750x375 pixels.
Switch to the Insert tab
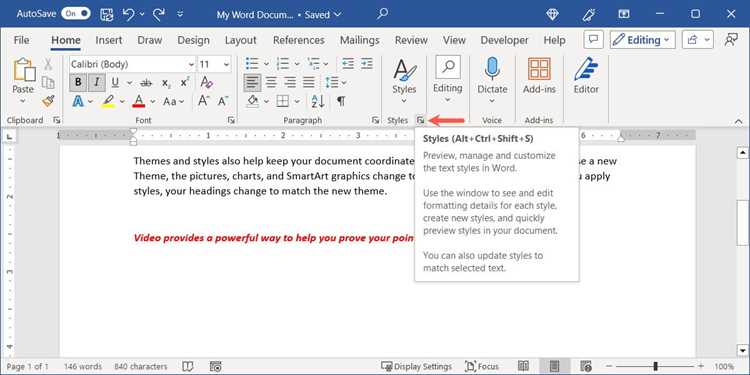(x=109, y=40)
